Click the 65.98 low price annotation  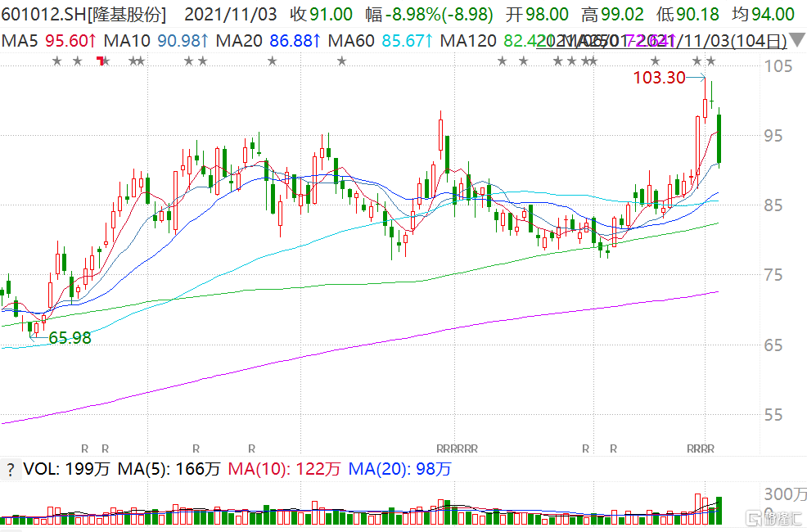[70, 337]
